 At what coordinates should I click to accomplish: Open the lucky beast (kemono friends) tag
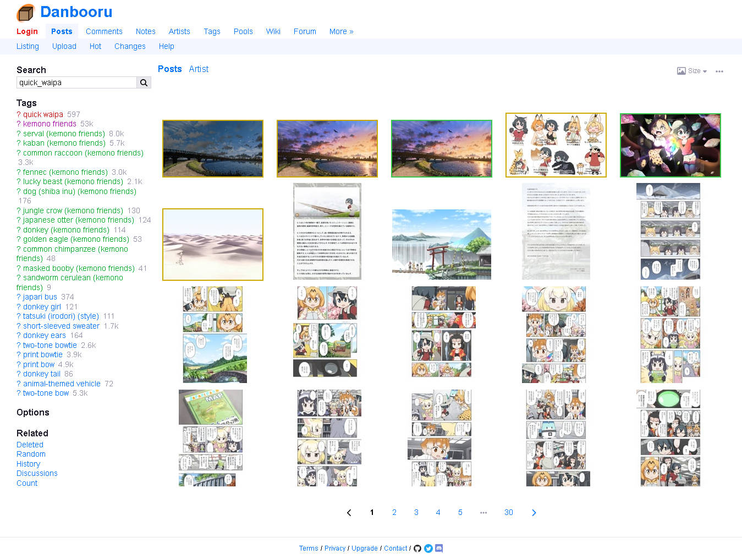[x=73, y=182]
